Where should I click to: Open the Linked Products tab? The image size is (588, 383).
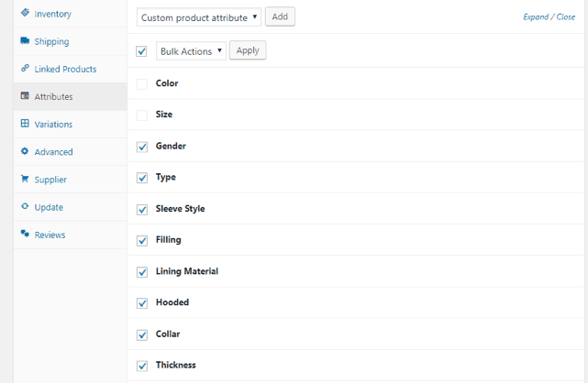pos(65,70)
